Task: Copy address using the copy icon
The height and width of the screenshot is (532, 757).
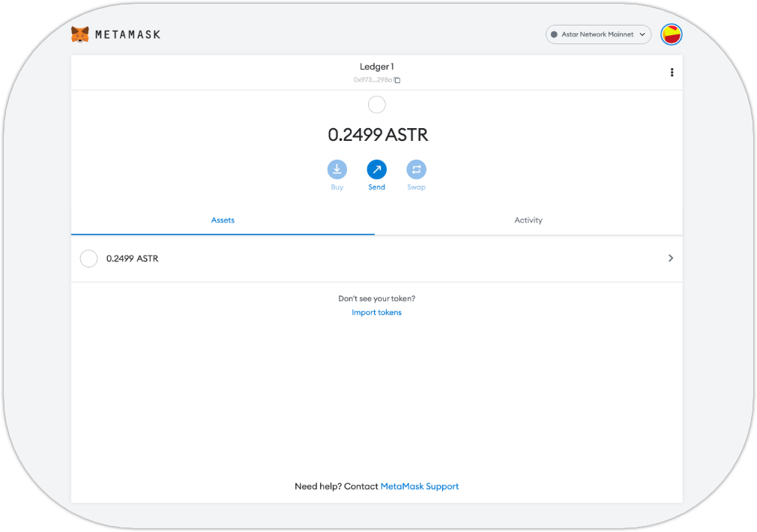Action: (397, 80)
